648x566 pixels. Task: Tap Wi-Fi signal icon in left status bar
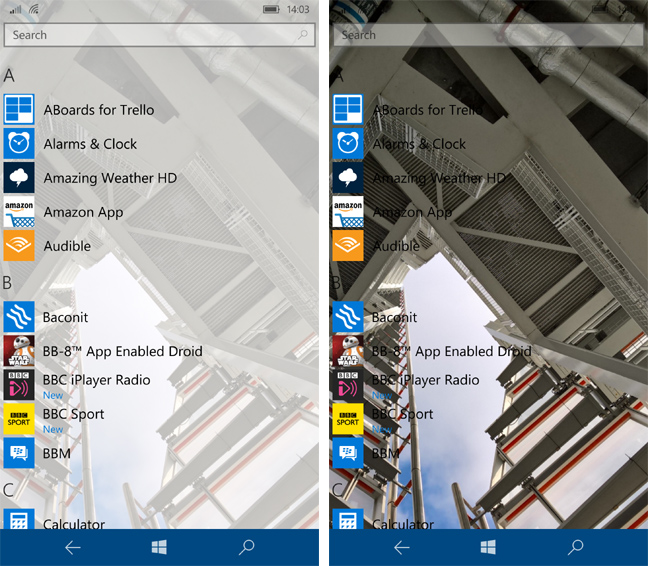[34, 9]
